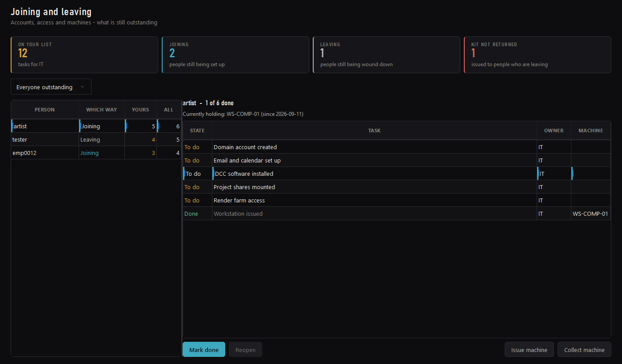Click the Leaving cell for tester

[102, 139]
